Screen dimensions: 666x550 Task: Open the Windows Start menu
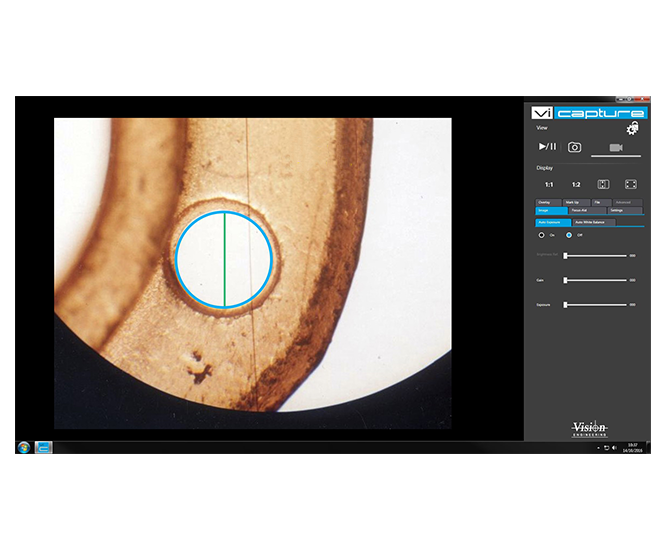click(x=23, y=447)
